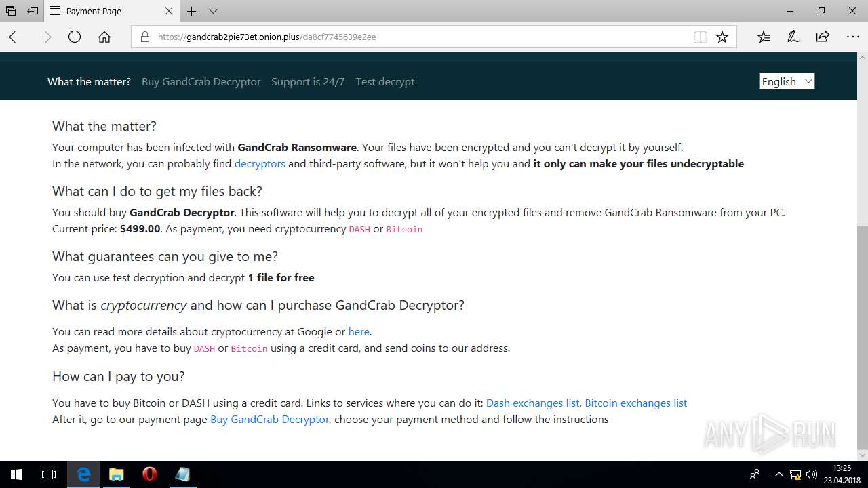This screenshot has width=868, height=488.
Task: Open the Test decrypt page
Action: [385, 82]
